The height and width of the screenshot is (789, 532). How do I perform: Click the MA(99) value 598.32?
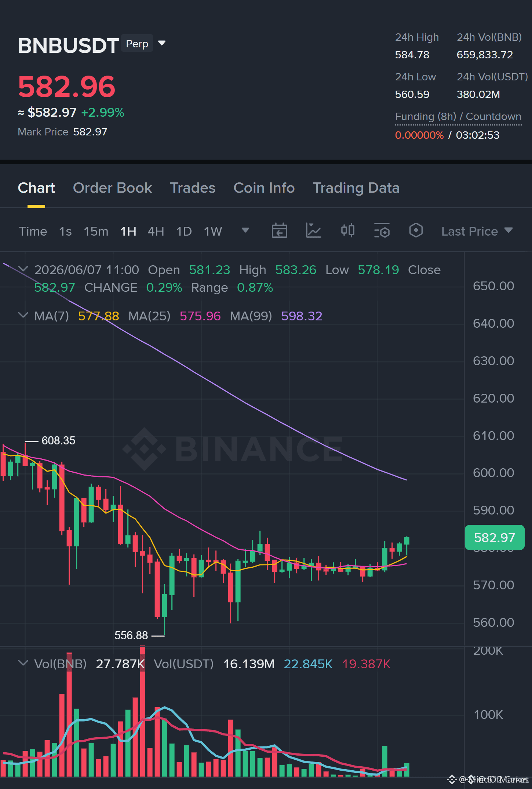pos(302,316)
